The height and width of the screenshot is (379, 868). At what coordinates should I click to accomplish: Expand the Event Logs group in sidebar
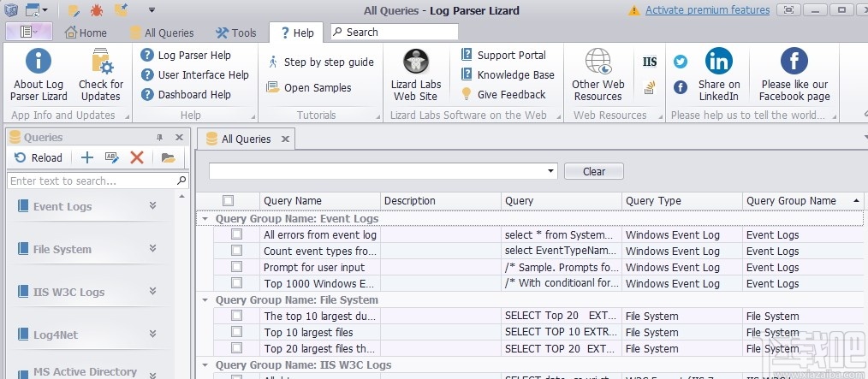pyautogui.click(x=152, y=206)
